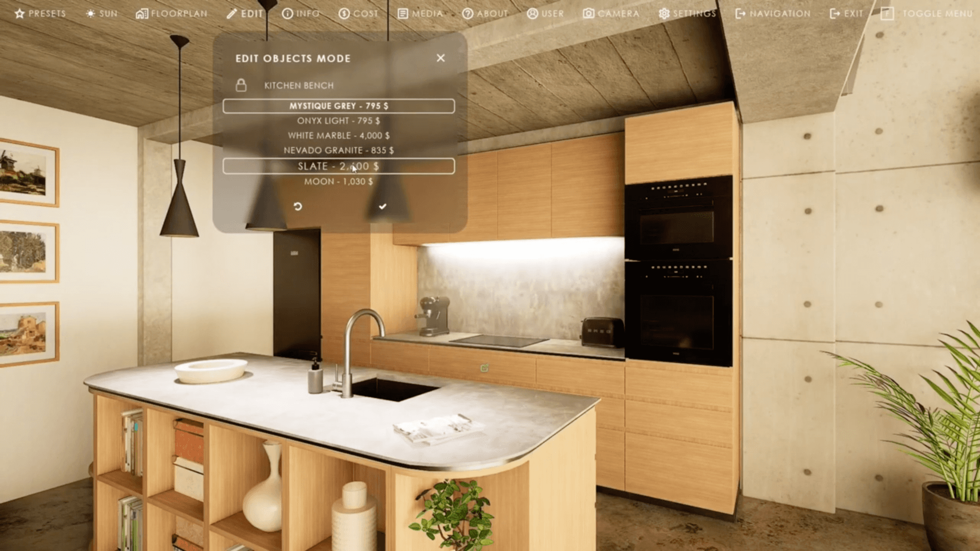
Task: Open the Sun settings icon
Action: 90,14
